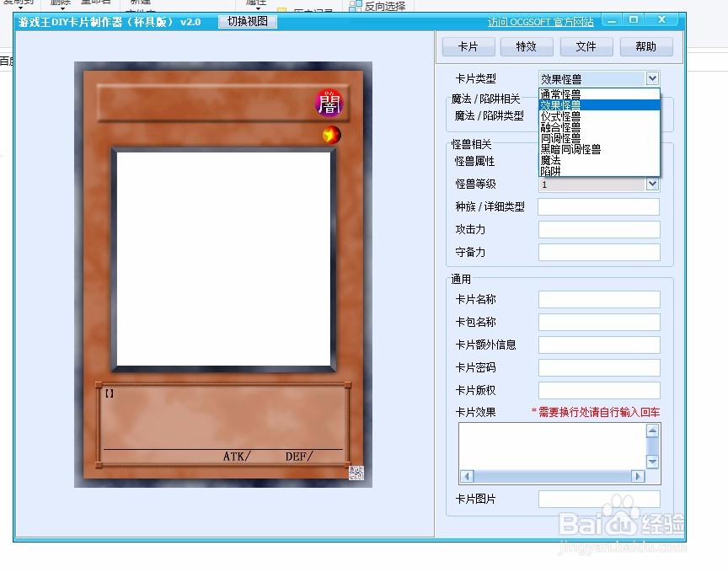Click the 卡片密码 input field

click(x=599, y=367)
